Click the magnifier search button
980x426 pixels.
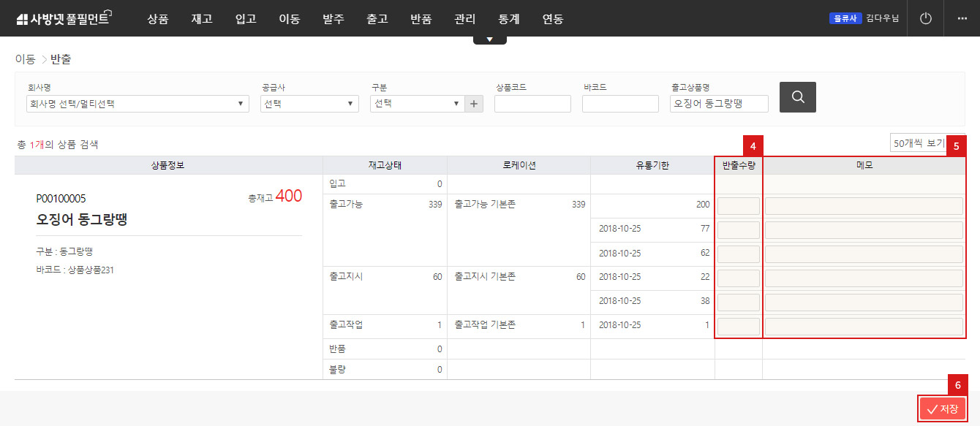coord(797,96)
